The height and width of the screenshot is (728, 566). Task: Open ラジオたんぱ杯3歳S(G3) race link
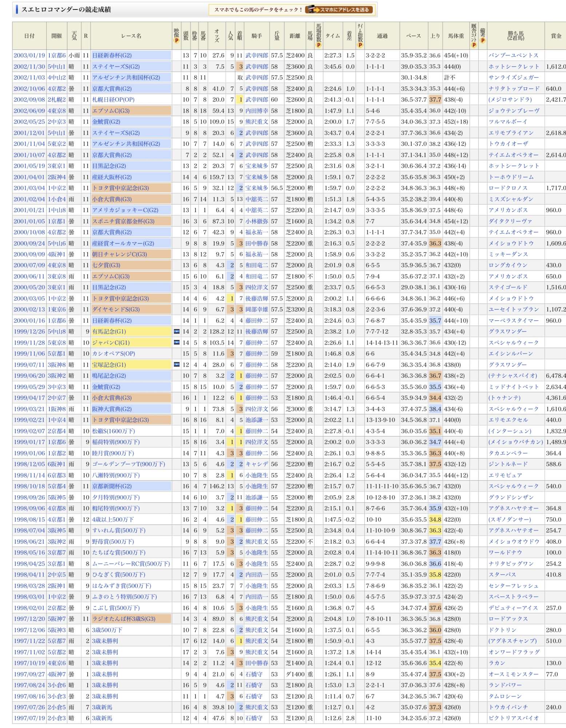pyautogui.click(x=124, y=619)
